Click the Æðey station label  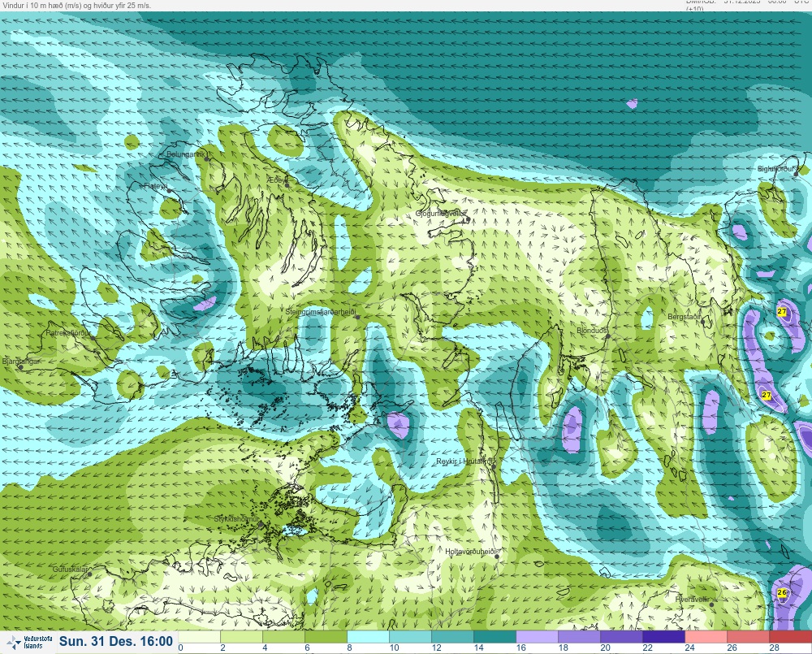[278, 180]
